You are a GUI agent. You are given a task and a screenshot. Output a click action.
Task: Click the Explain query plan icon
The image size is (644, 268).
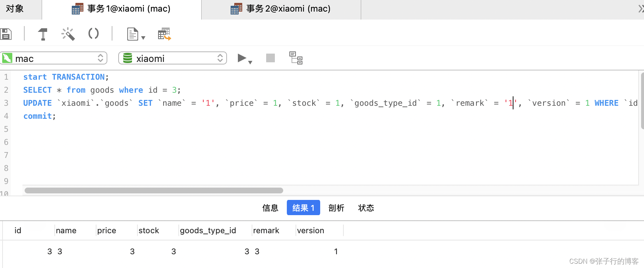click(296, 58)
